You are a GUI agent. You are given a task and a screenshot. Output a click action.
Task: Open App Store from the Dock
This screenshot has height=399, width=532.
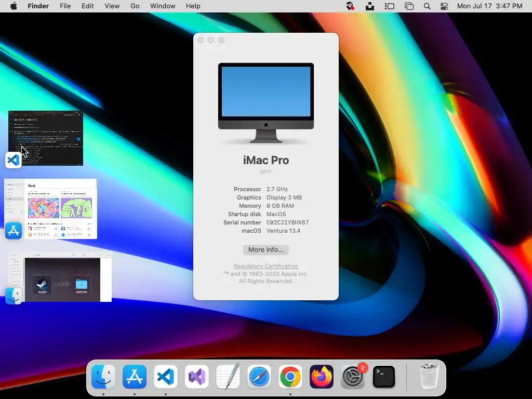[x=135, y=377]
